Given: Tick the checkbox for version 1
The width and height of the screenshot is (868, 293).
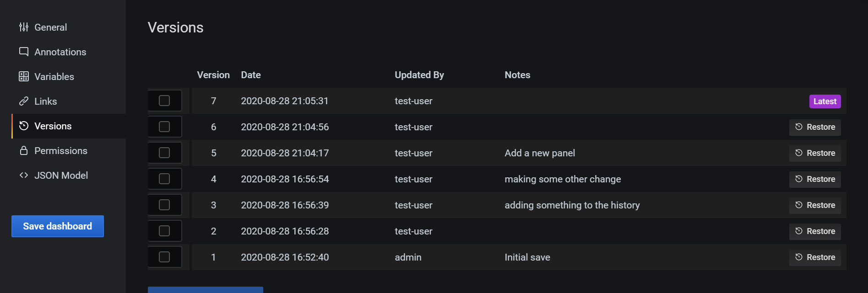Looking at the screenshot, I should coord(164,257).
